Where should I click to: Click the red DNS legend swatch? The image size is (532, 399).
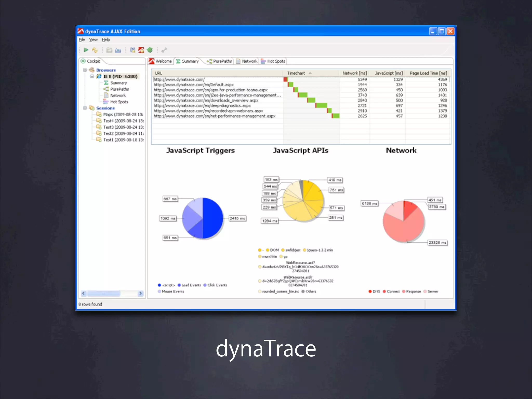click(x=370, y=291)
